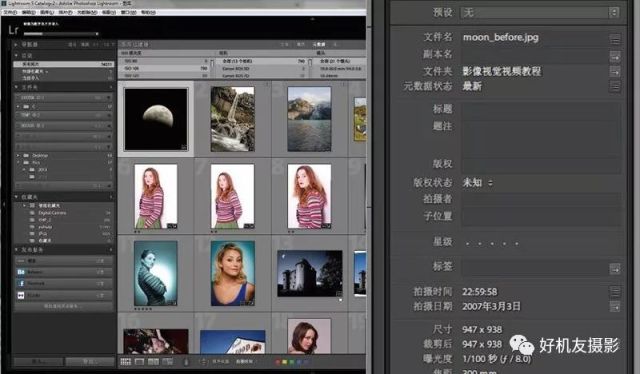Select the moon photo thumbnail
This screenshot has width=640, height=374.
(156, 119)
